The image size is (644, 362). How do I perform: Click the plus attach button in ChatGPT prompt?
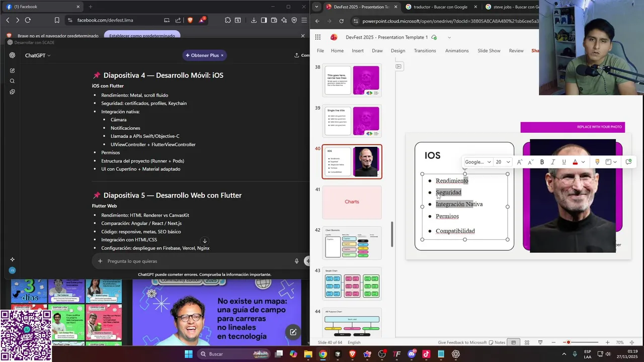(100, 261)
